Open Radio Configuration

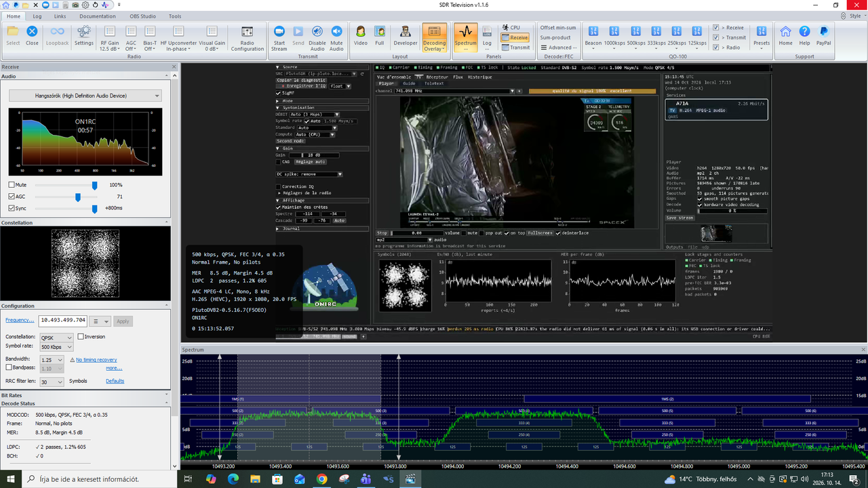click(248, 38)
